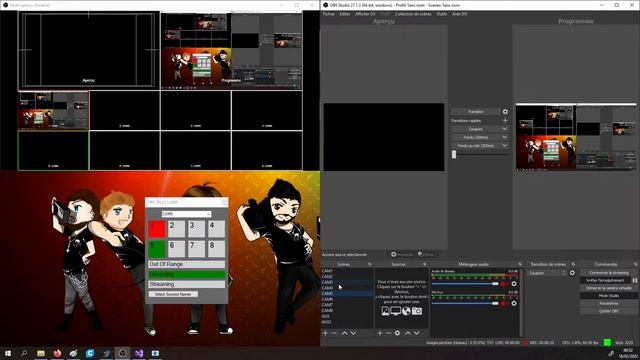640x360 pixels.
Task: Open Afficher menu
Action: (x=365, y=14)
